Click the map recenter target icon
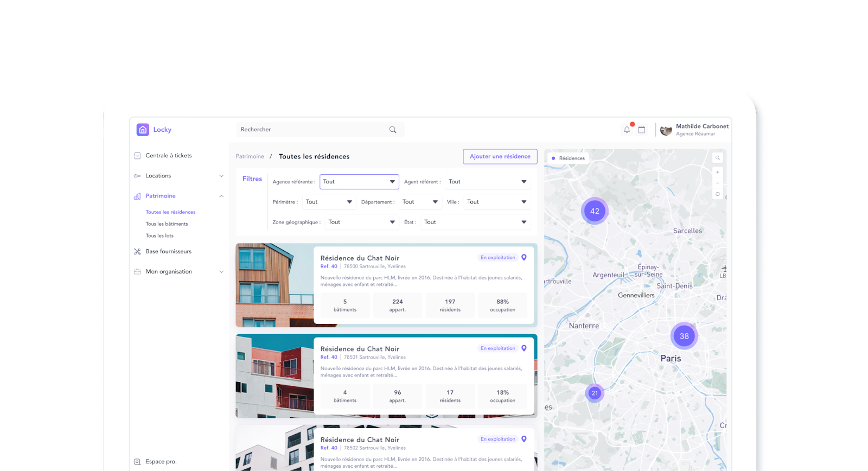The height and width of the screenshot is (471, 868). (x=718, y=194)
